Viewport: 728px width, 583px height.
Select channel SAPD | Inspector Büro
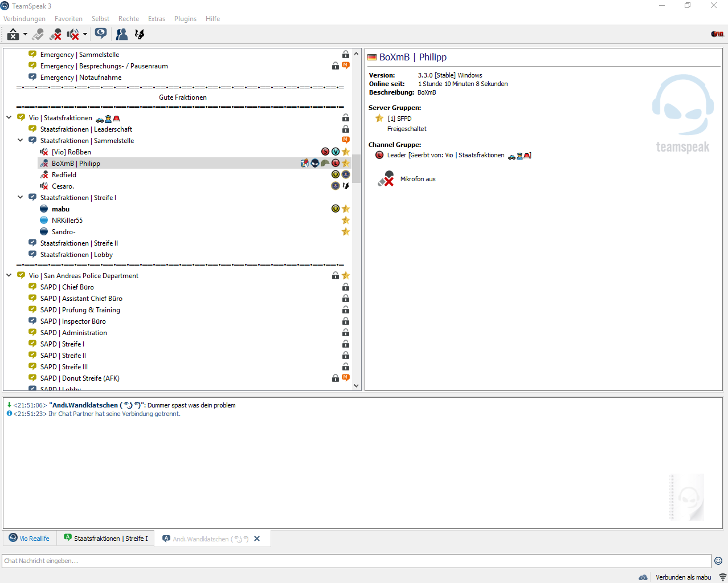pyautogui.click(x=73, y=321)
